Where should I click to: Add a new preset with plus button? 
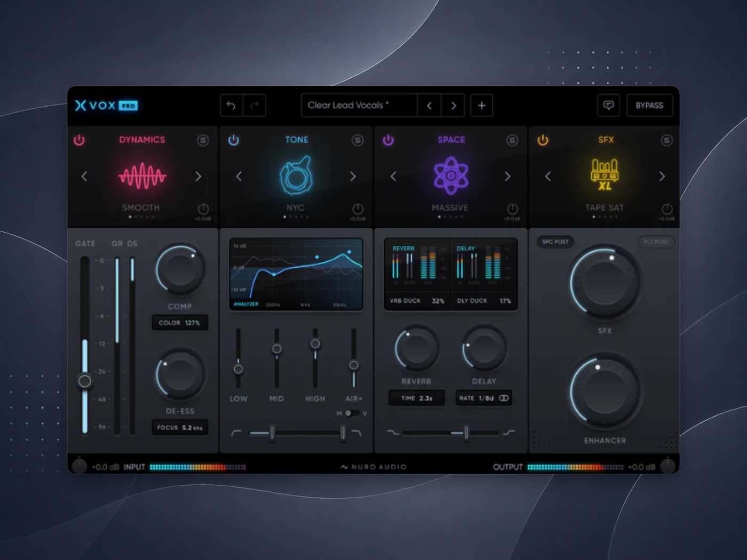[481, 106]
